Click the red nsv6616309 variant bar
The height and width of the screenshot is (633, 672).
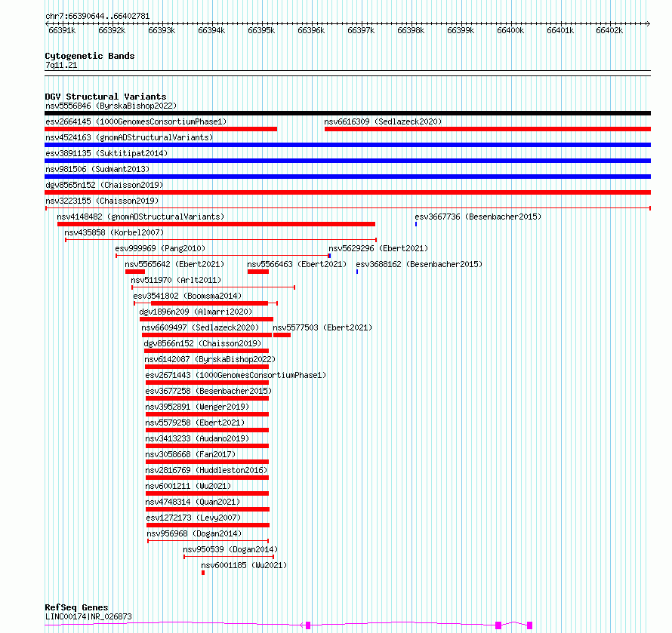click(488, 129)
